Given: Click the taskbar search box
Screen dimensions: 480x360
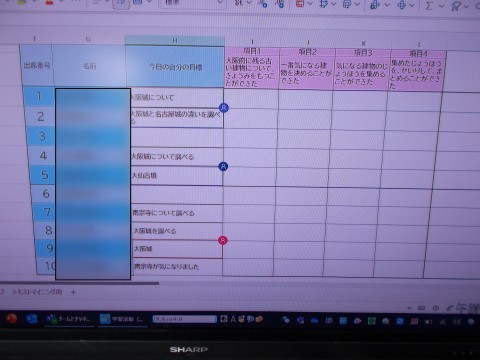Looking at the screenshot, I should point(184,319).
